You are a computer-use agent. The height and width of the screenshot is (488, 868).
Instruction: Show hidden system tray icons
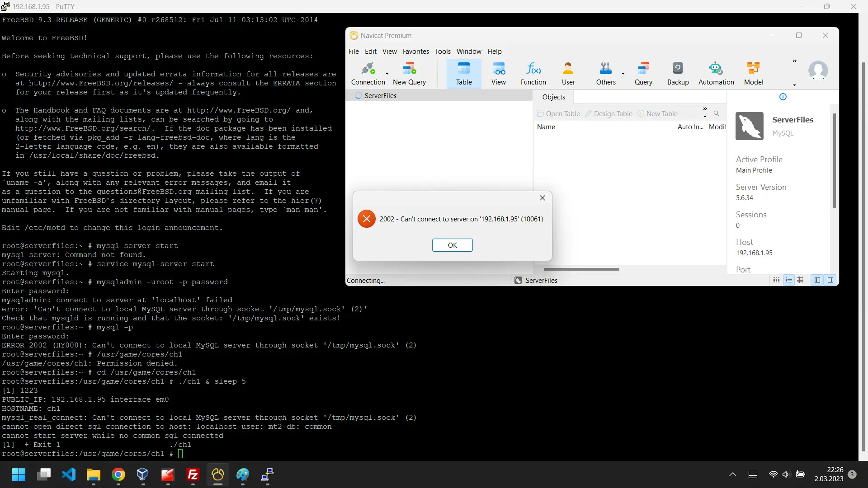tap(733, 474)
